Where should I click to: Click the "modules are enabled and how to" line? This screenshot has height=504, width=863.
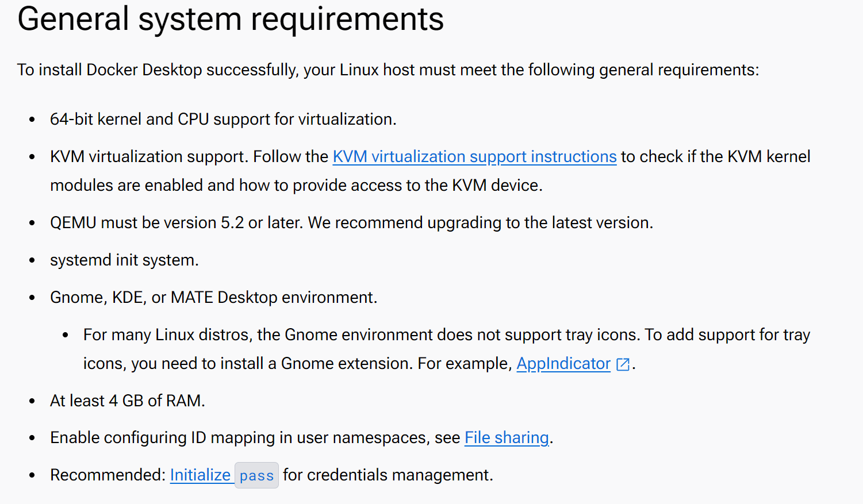[296, 185]
